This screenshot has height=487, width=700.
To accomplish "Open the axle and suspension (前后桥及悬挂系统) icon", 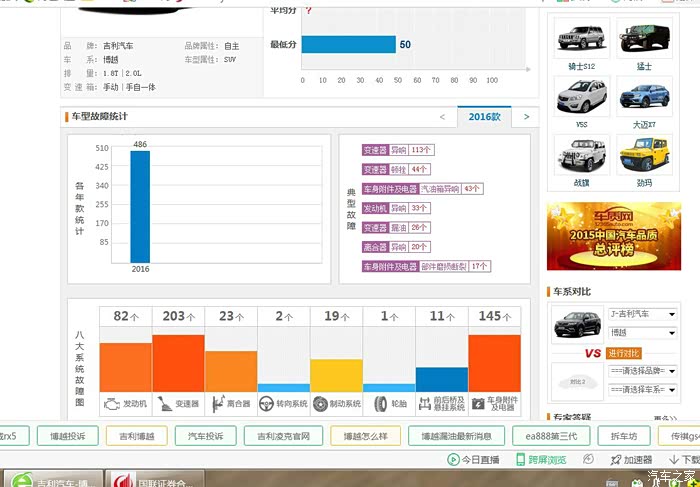I will (x=425, y=404).
